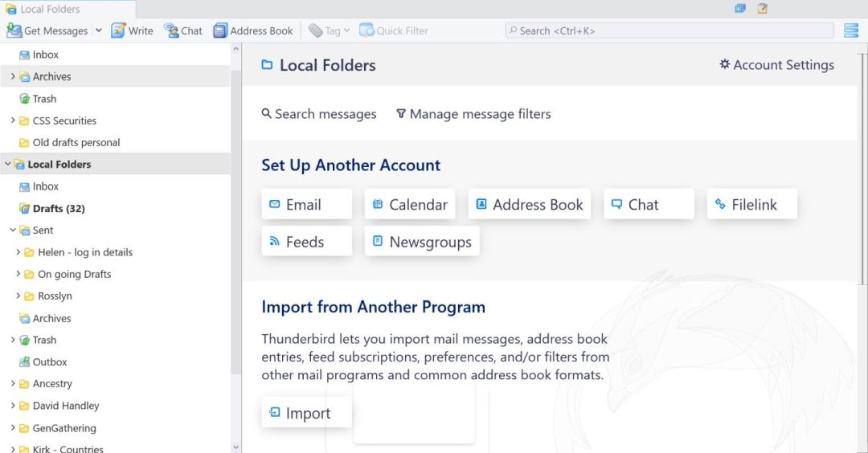868x453 pixels.
Task: Open the calendar icon in the tab bar
Action: (x=740, y=9)
